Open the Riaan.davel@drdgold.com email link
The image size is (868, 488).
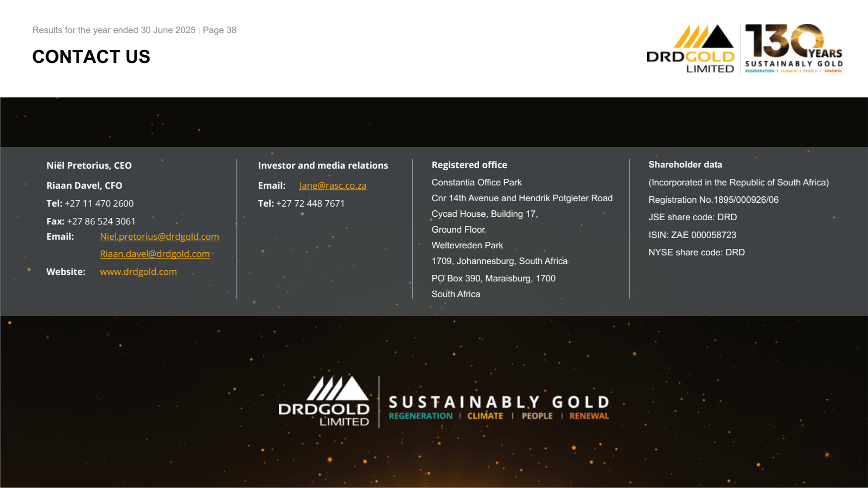pyautogui.click(x=155, y=254)
